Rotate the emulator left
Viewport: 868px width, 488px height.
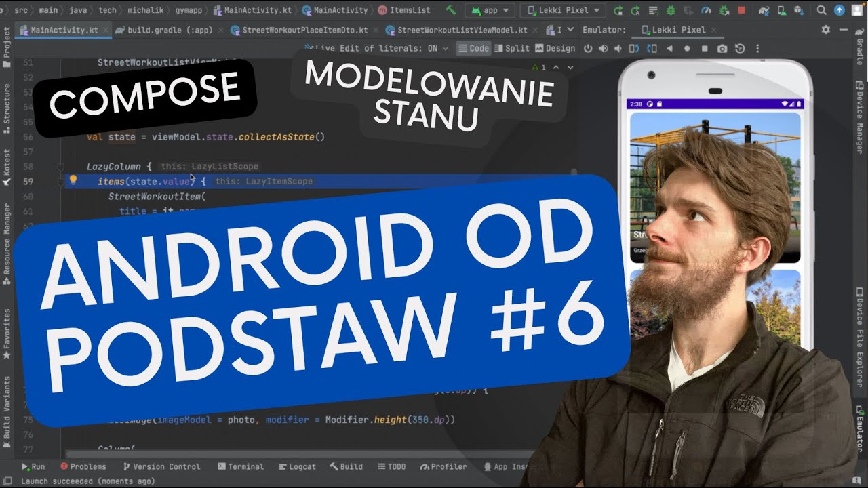click(634, 49)
